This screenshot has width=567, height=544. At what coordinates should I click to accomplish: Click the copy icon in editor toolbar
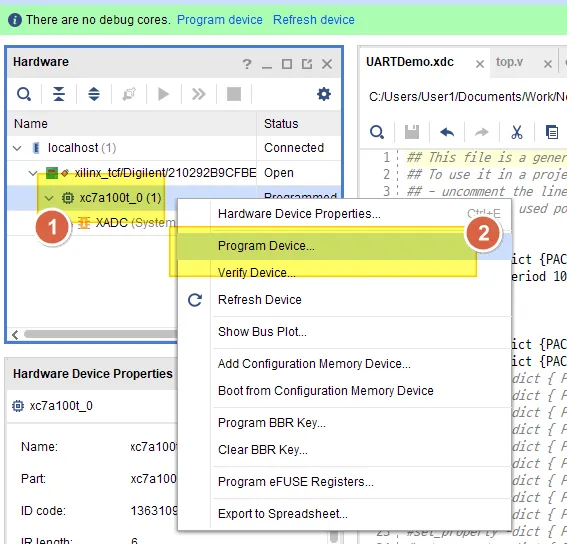pos(551,132)
